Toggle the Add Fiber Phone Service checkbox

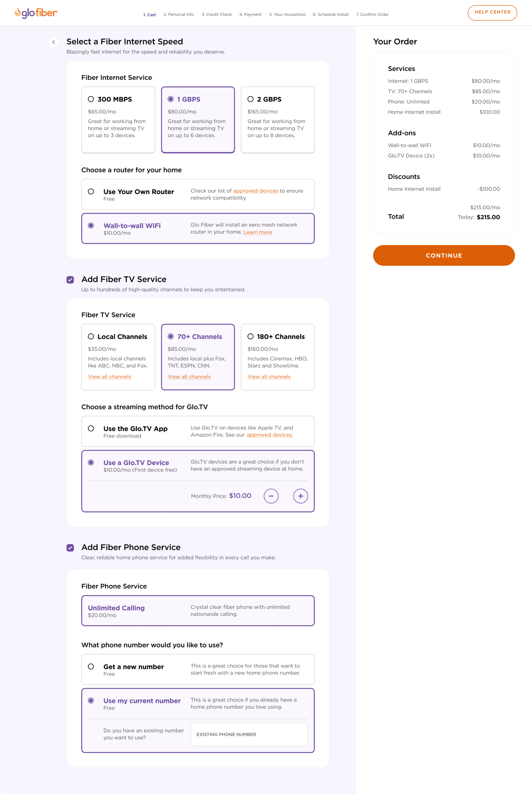click(71, 547)
